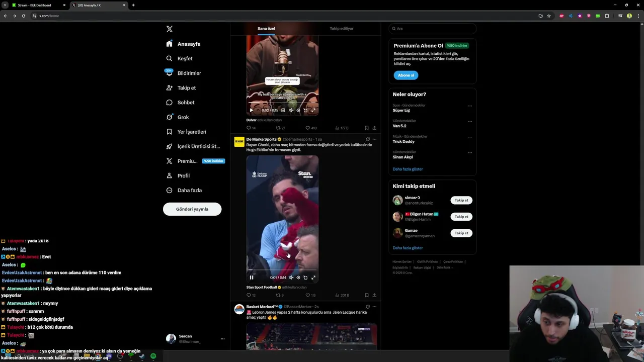Switch to the Stream - Kick Dashboard tab
Image resolution: width=644 pixels, height=362 pixels.
[39, 5]
